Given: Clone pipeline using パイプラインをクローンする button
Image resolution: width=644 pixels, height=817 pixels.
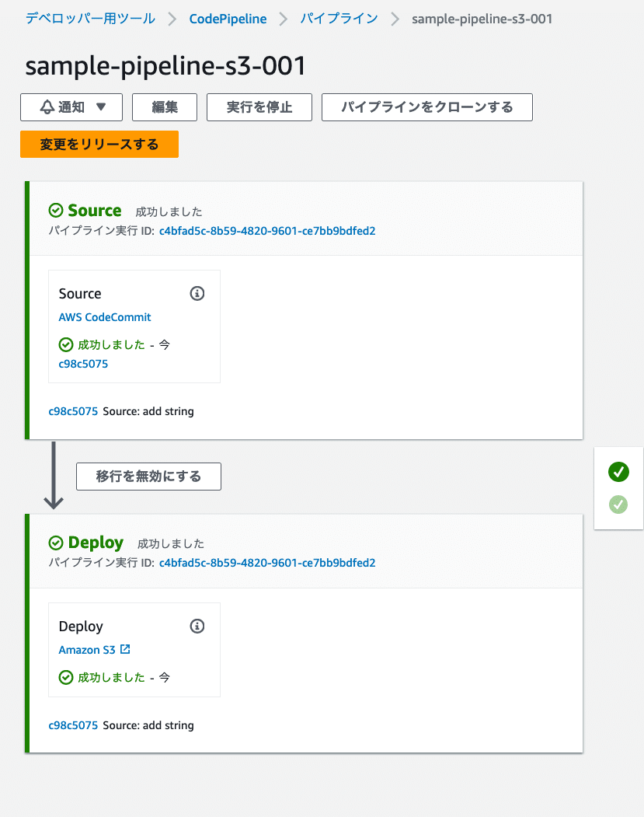Looking at the screenshot, I should [x=426, y=106].
